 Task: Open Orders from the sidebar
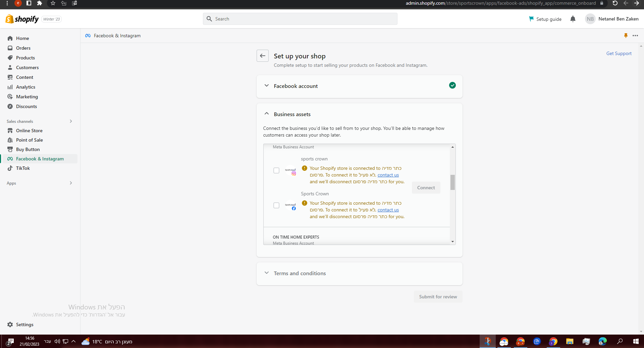pos(23,48)
